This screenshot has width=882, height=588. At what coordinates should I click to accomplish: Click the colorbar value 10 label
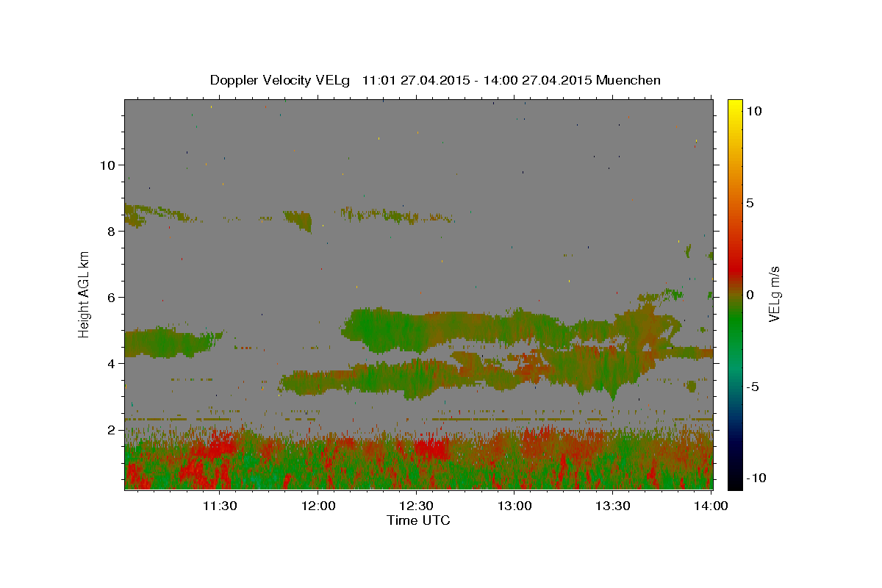pos(753,111)
